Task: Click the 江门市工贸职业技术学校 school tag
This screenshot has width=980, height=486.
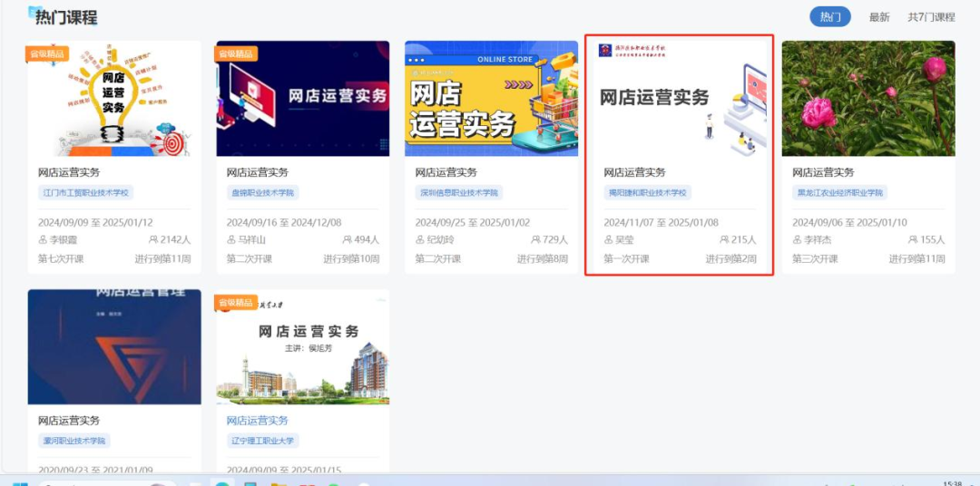Action: point(85,192)
